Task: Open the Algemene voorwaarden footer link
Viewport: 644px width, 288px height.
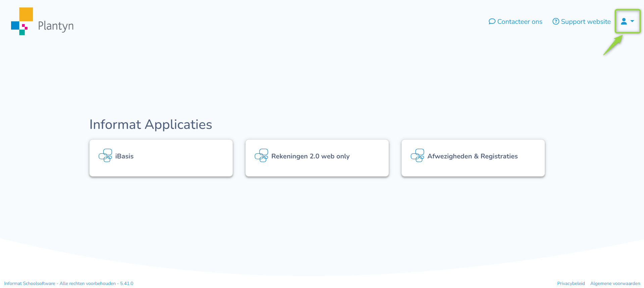Action: coord(615,284)
